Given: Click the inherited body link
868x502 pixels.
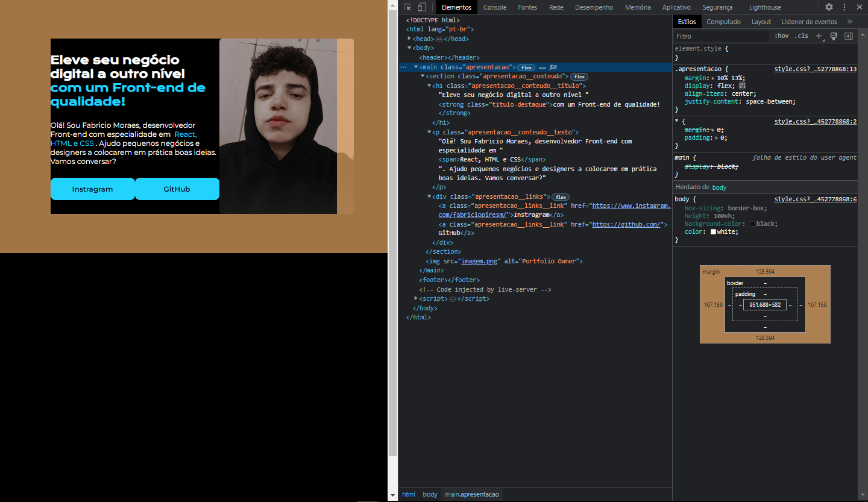Looking at the screenshot, I should pos(719,187).
